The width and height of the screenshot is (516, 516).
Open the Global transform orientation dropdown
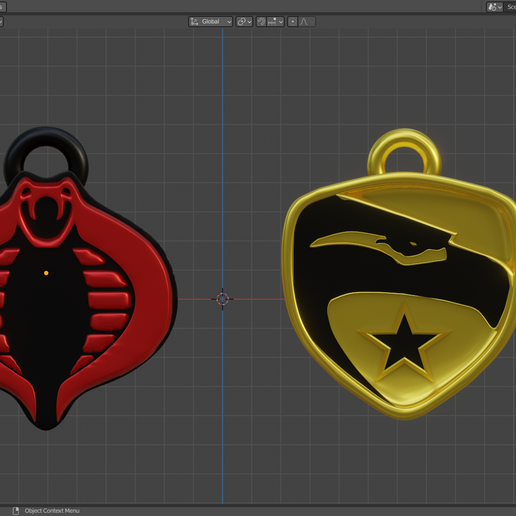(210, 22)
